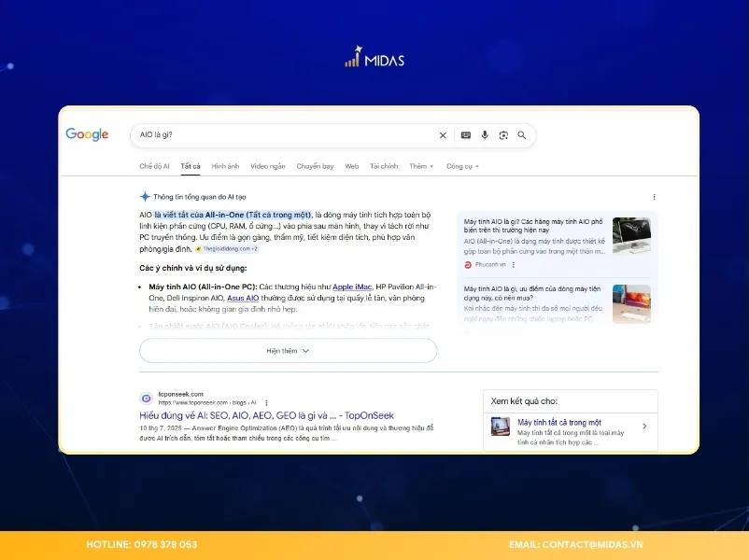
Task: Open the Phucanh.vn AIO computer article thumbnail
Action: 631,236
